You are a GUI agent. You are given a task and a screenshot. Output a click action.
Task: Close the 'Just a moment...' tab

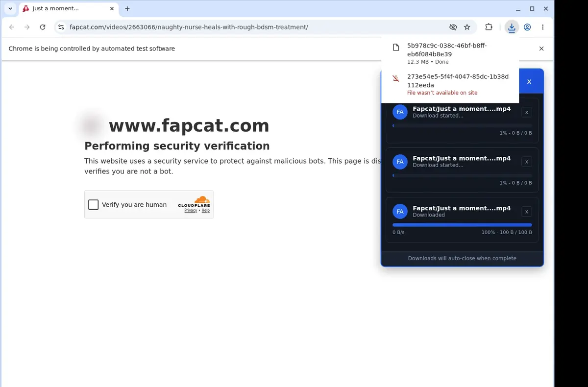pos(112,9)
